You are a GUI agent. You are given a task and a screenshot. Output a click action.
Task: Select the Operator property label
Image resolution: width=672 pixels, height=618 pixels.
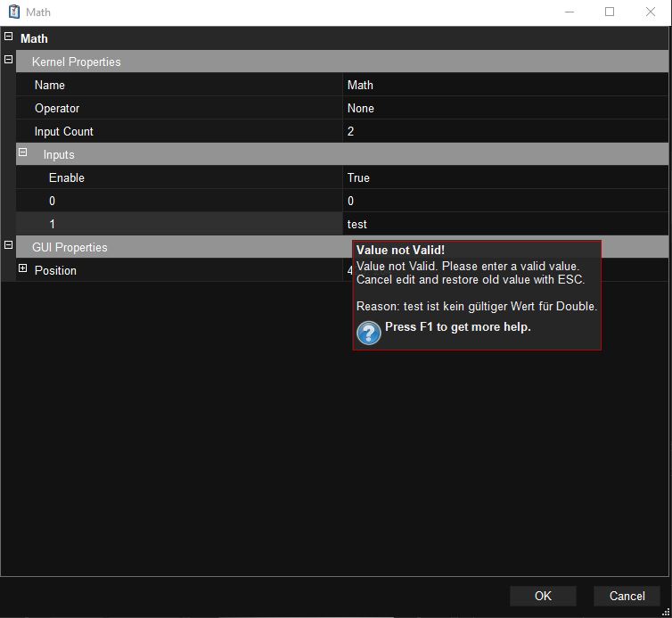(x=57, y=108)
